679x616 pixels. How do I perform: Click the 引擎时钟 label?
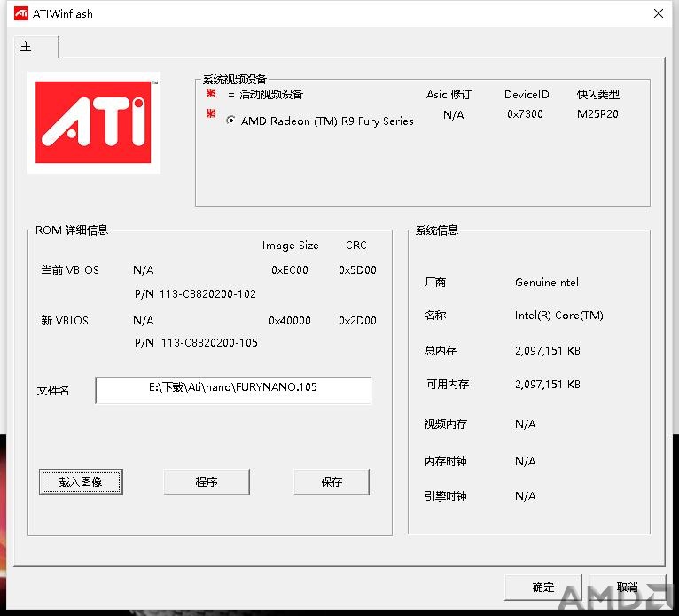pos(446,496)
